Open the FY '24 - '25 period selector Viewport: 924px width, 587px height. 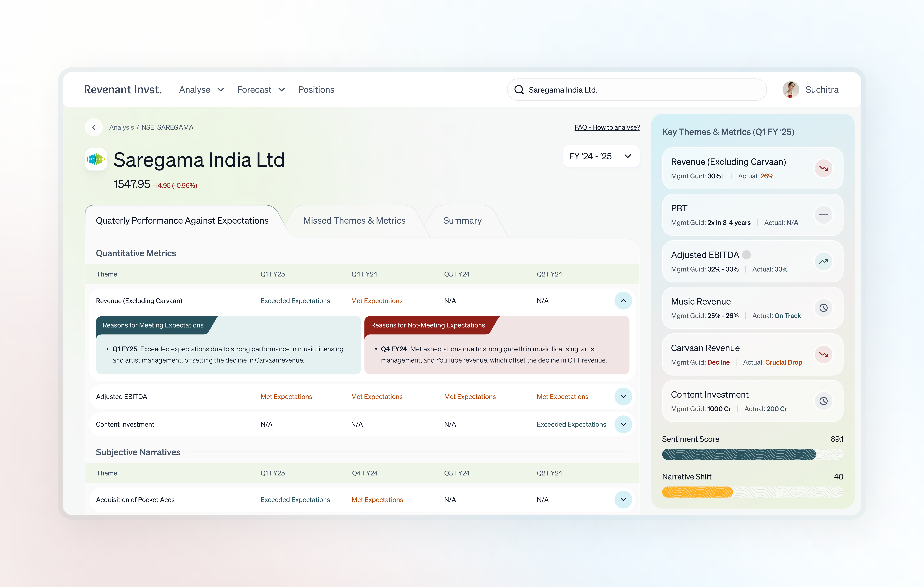coord(601,156)
